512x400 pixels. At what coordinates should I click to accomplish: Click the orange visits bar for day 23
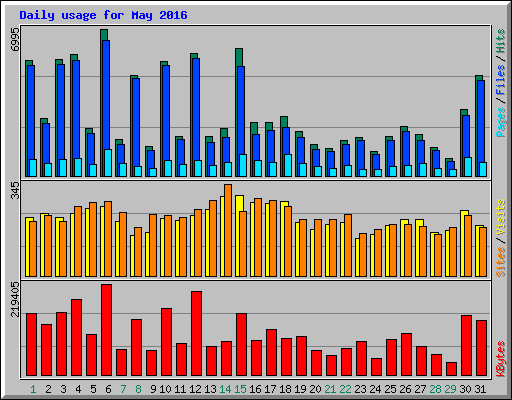point(363,255)
